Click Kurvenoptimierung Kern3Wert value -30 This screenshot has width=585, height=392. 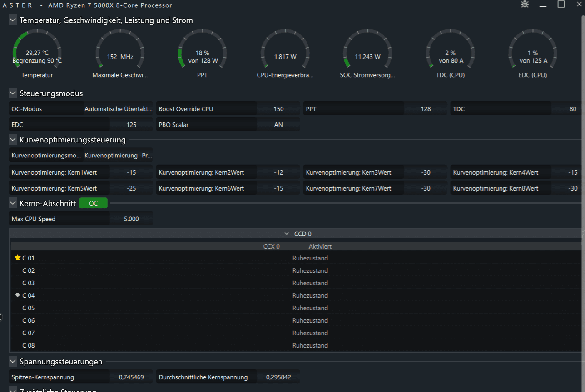pyautogui.click(x=426, y=172)
